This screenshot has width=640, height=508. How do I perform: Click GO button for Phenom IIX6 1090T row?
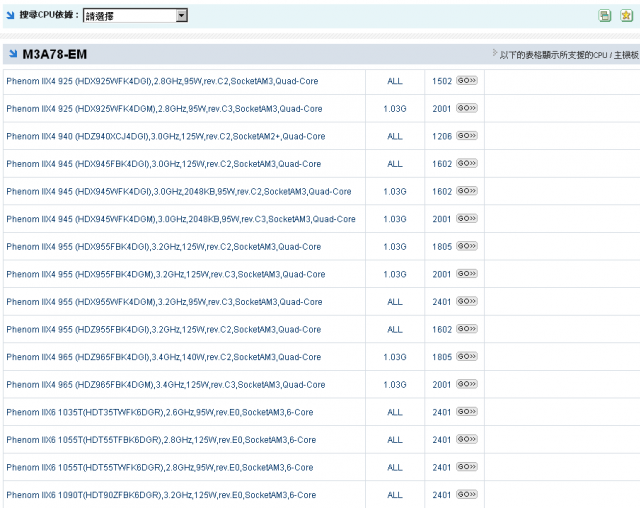[467, 495]
